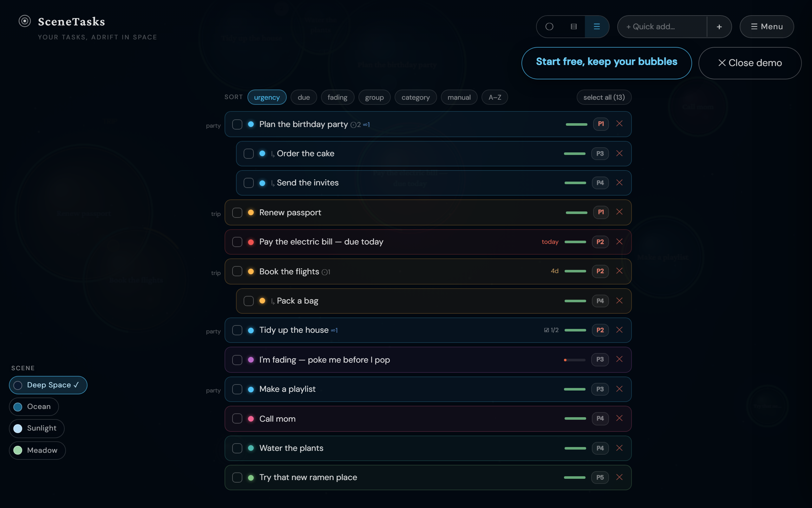
Task: Delete the Pay the electric bill task
Action: click(x=619, y=242)
